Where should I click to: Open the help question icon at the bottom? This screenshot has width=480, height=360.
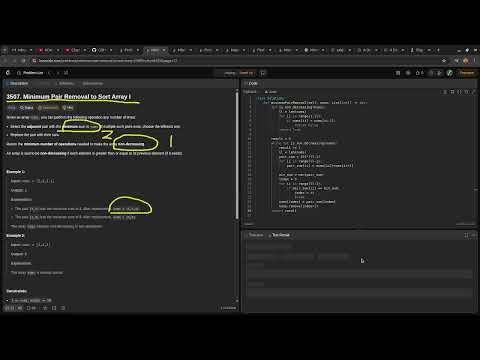(x=63, y=308)
